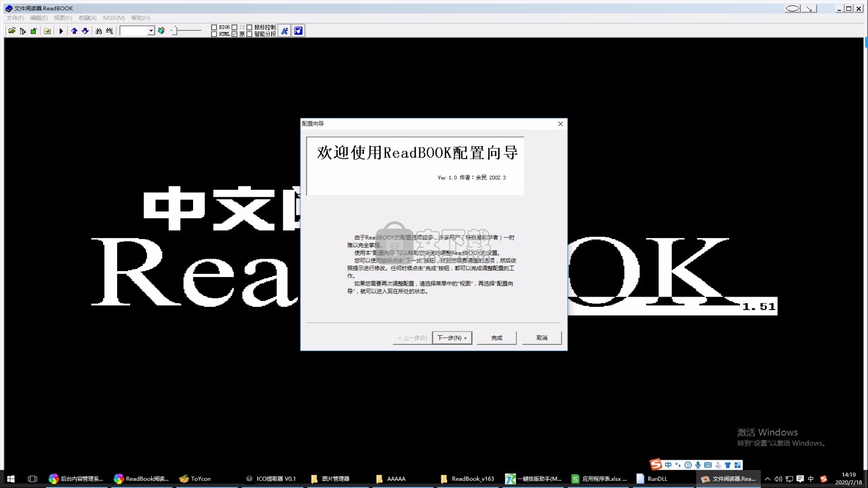Click the clock showing 14:19
Image resolution: width=868 pixels, height=488 pixels.
(x=848, y=479)
